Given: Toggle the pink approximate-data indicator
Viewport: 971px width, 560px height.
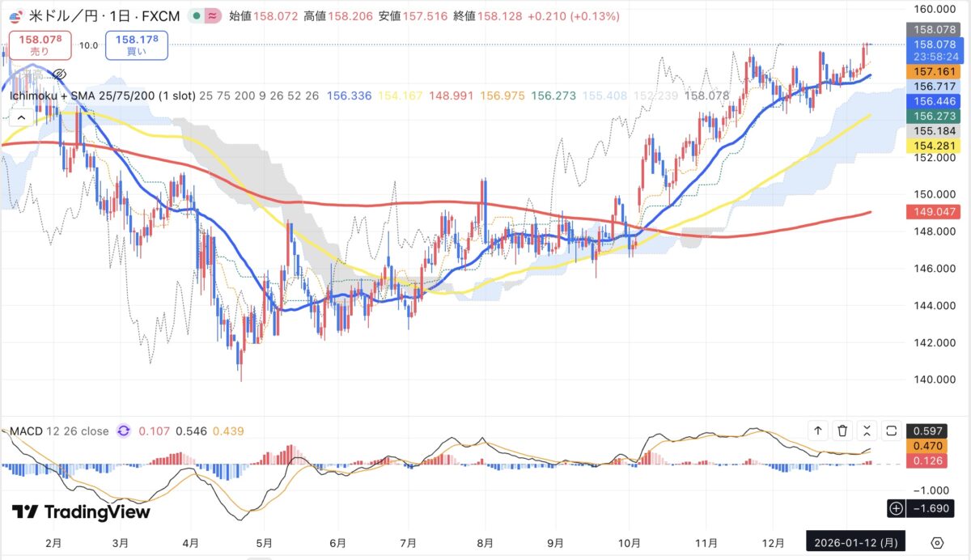Looking at the screenshot, I should tap(212, 15).
